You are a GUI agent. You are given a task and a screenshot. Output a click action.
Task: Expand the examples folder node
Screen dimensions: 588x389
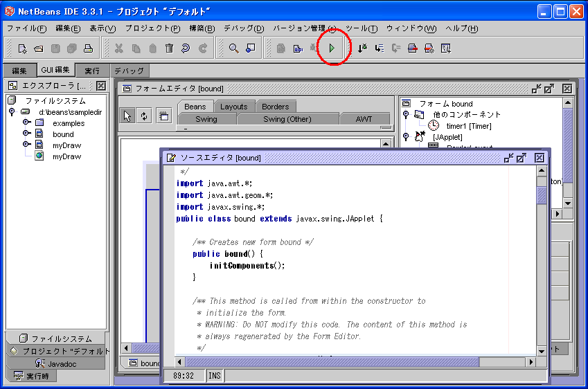[x=26, y=123]
